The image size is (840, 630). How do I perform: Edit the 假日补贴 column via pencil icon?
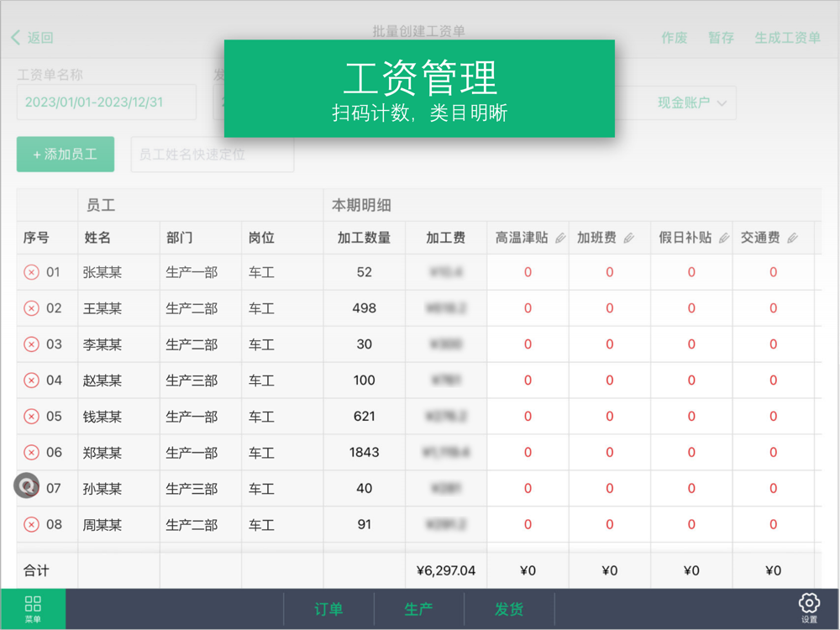click(724, 238)
